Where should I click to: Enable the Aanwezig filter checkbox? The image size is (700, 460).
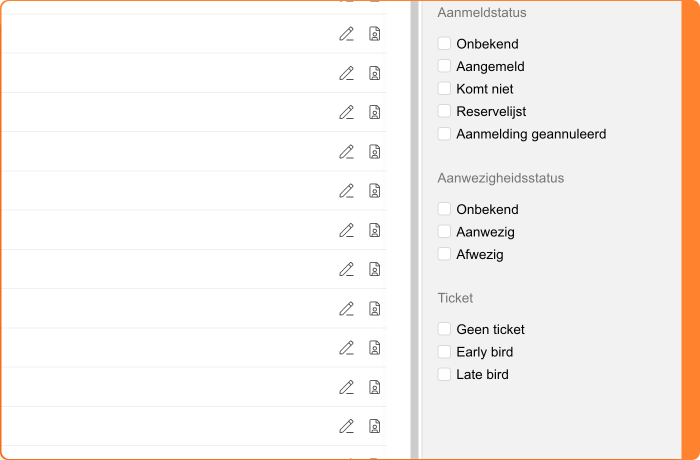444,232
